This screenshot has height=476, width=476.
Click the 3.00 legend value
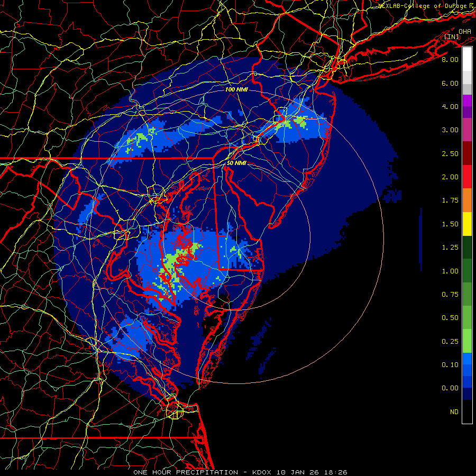(x=450, y=130)
